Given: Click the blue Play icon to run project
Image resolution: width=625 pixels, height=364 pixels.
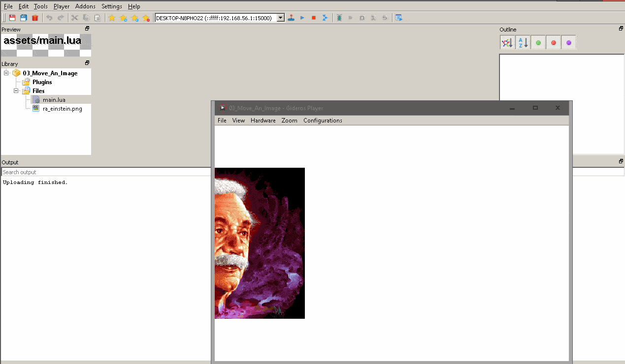Looking at the screenshot, I should (x=302, y=18).
